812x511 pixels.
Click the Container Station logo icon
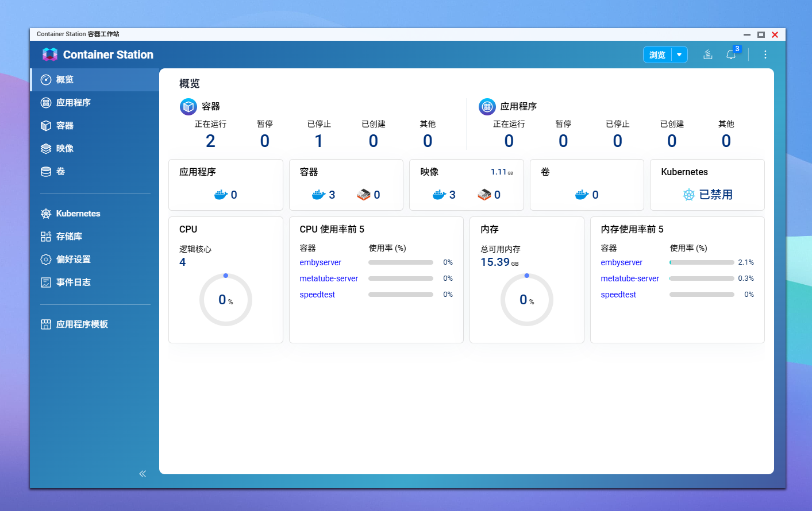(x=50, y=55)
